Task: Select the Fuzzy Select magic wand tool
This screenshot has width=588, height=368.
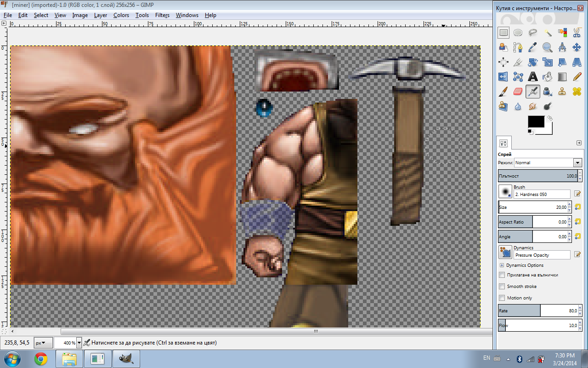Action: point(548,33)
